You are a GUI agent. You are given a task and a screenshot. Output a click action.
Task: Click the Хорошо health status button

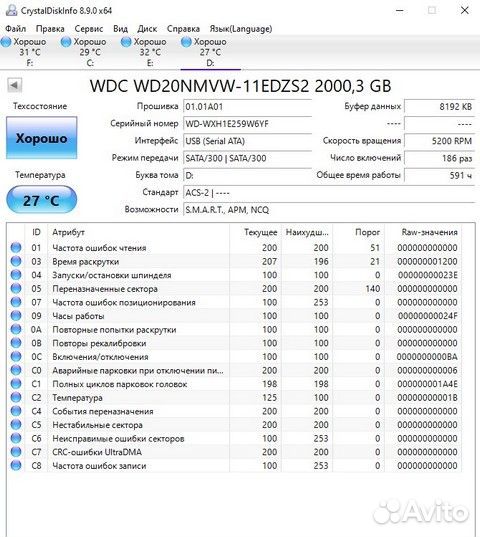(41, 138)
